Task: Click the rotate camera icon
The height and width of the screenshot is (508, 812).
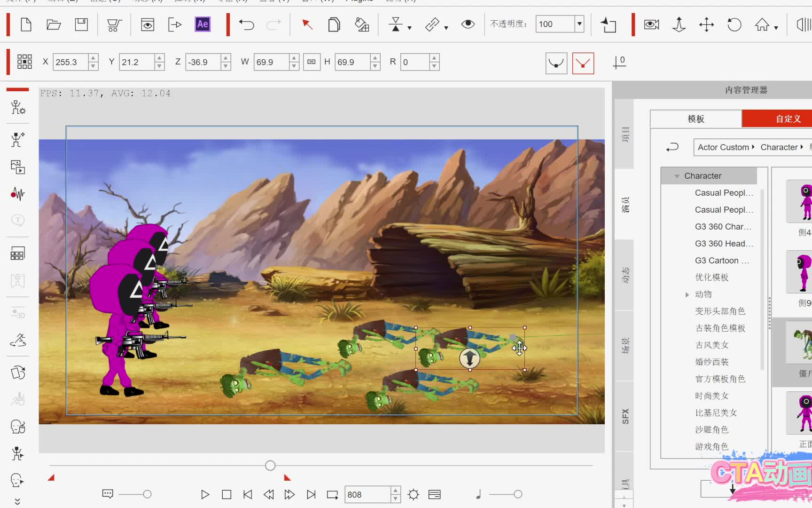Action: (x=734, y=24)
